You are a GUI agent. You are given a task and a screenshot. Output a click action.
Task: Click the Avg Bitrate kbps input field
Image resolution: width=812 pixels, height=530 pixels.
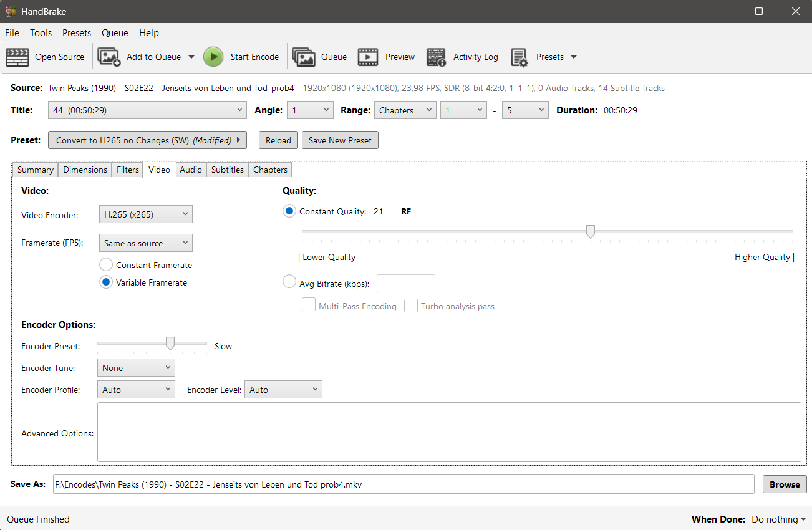tap(406, 284)
